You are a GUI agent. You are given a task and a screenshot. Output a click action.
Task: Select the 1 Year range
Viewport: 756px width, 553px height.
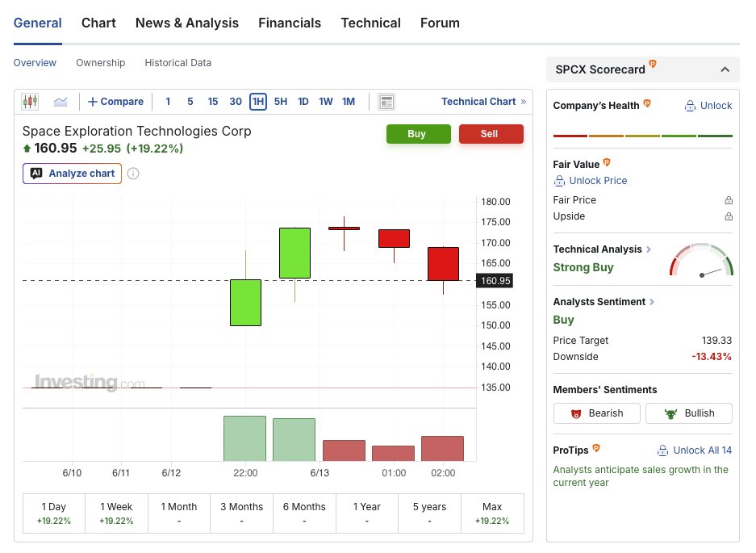click(x=367, y=513)
